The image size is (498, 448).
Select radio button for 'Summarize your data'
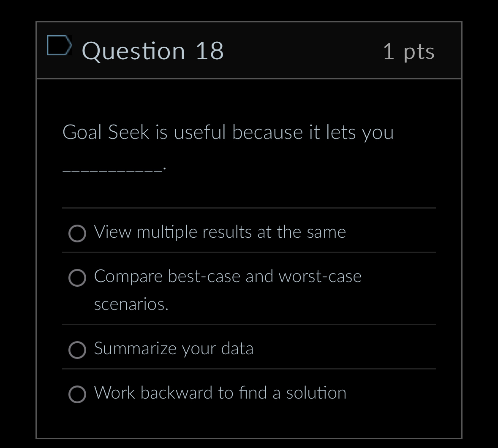(77, 350)
